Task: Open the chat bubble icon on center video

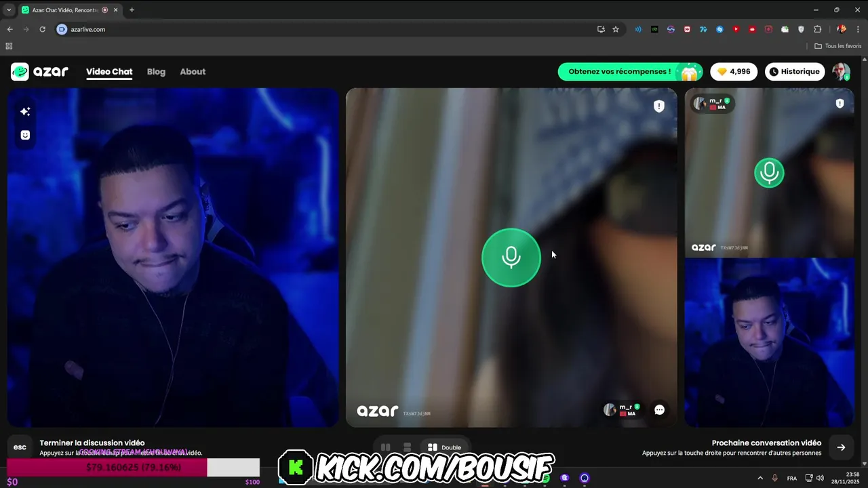Action: point(659,409)
